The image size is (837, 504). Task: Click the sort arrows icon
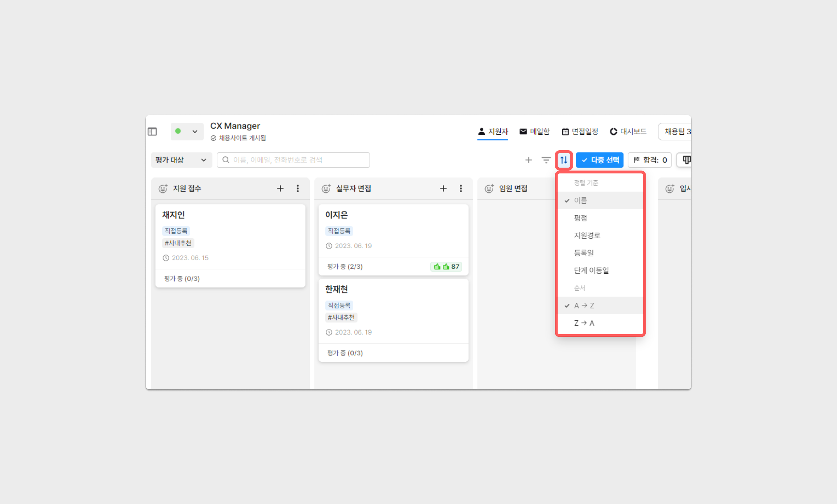564,160
